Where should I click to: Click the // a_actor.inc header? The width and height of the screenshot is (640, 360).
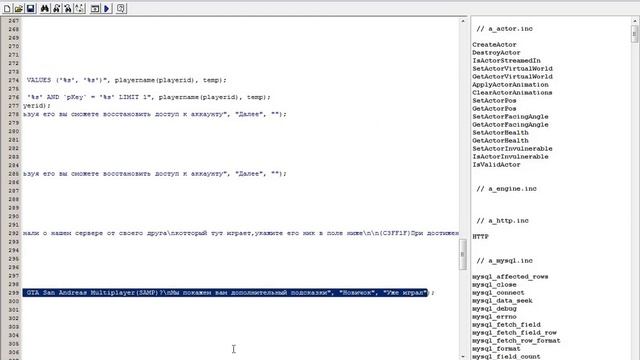point(504,29)
